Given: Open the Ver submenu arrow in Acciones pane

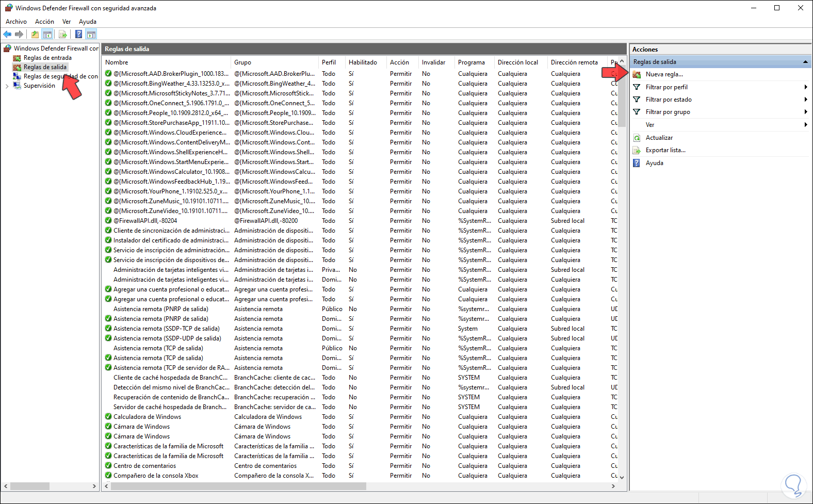Looking at the screenshot, I should click(x=805, y=125).
